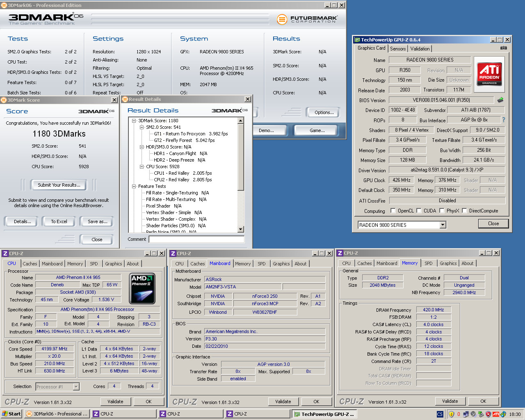Enable the CUDA checkbox
Screen dimensions: 525x420
coord(419,211)
